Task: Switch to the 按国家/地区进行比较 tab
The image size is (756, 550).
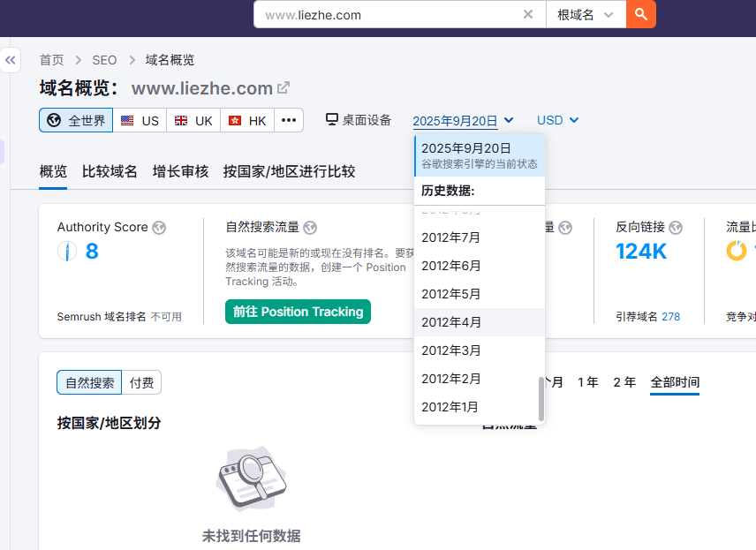Action: (290, 171)
